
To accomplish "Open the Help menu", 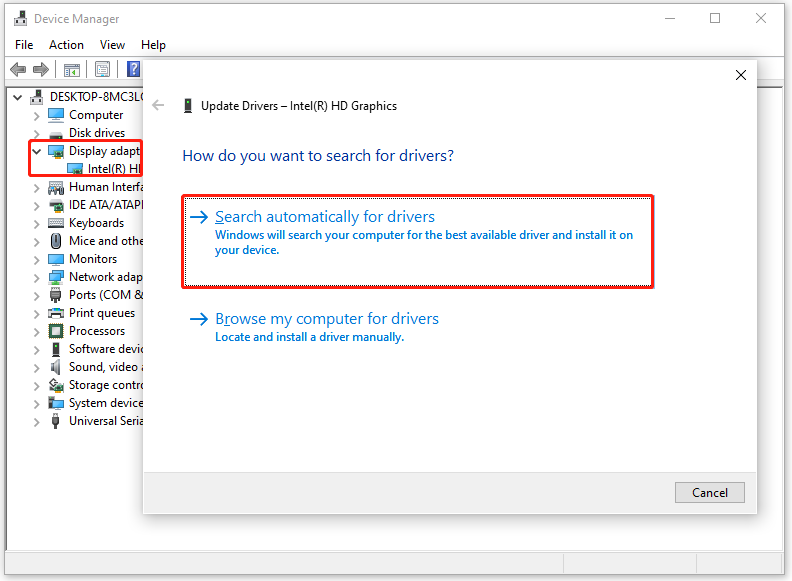I will [x=153, y=45].
